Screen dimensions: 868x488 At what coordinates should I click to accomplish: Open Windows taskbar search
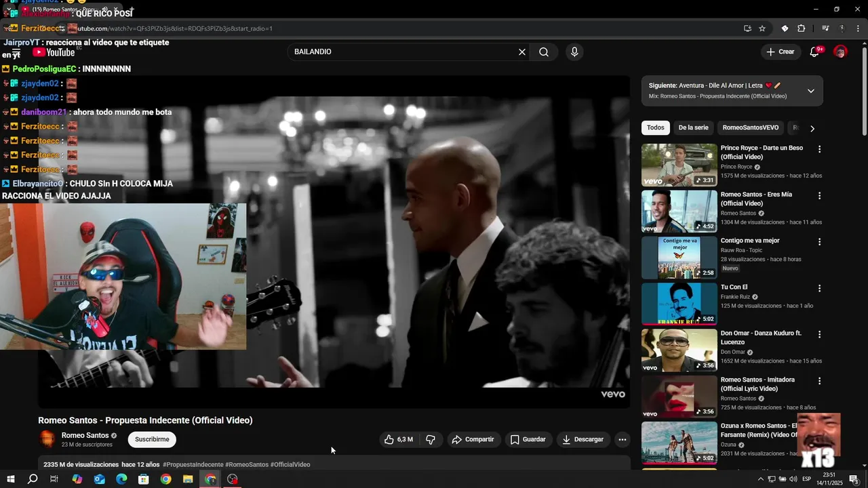(32, 479)
